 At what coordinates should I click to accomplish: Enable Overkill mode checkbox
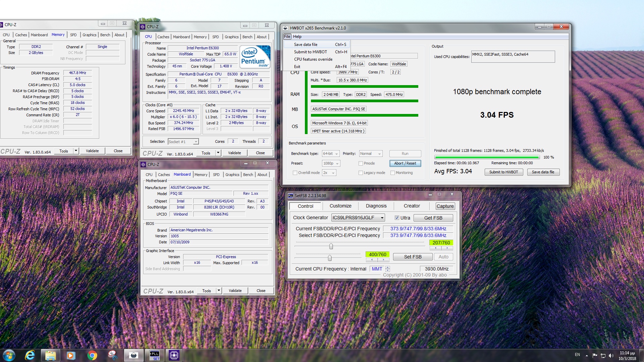295,173
